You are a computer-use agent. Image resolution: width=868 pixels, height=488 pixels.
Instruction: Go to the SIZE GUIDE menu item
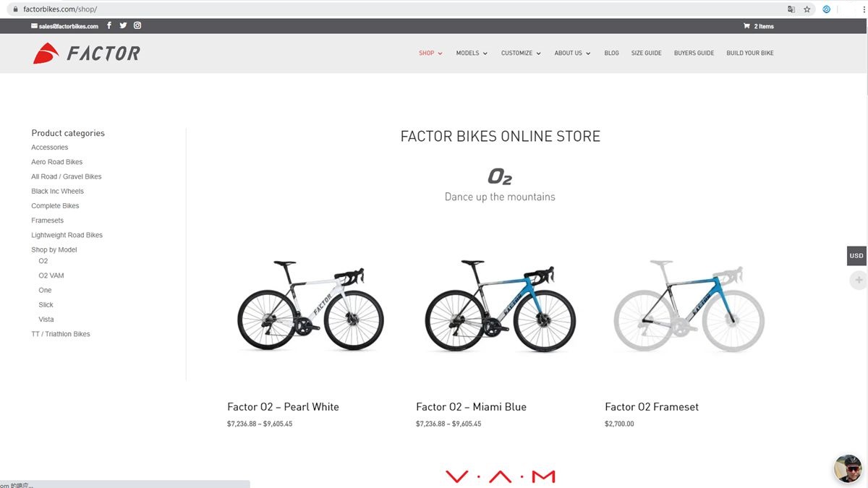646,53
